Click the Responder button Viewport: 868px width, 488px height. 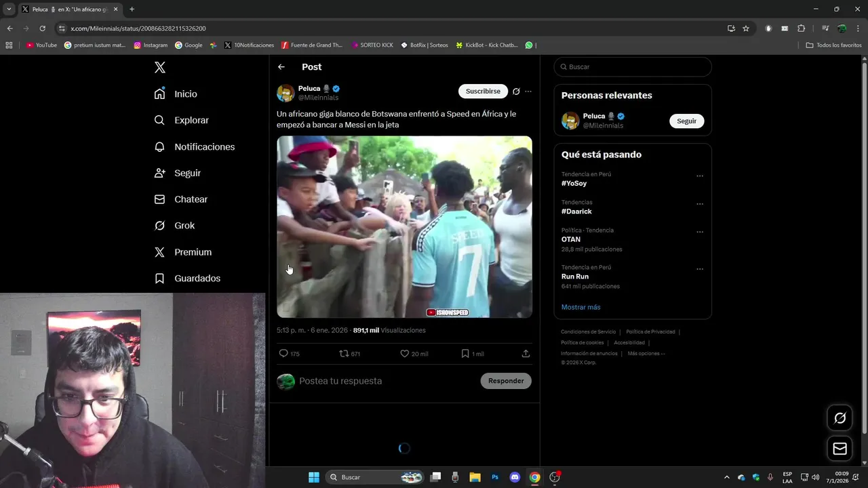point(506,381)
